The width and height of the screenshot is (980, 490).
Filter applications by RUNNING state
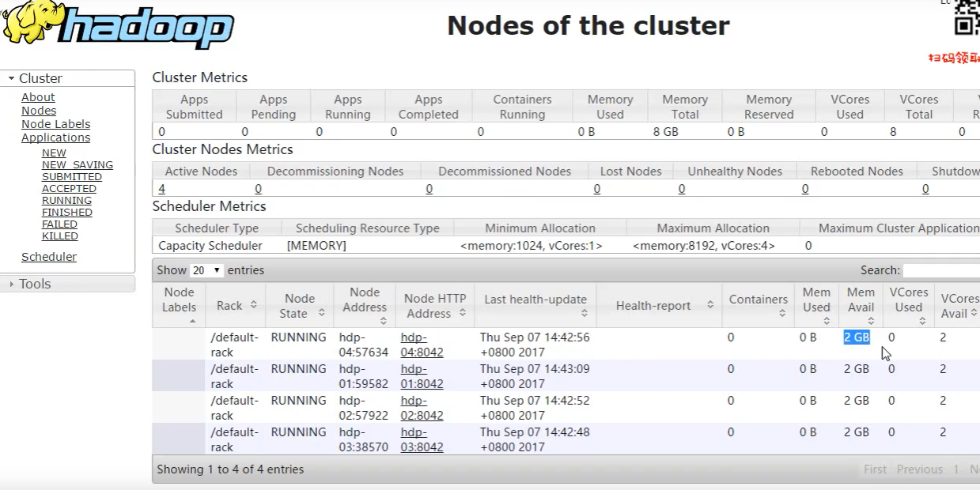pos(66,201)
